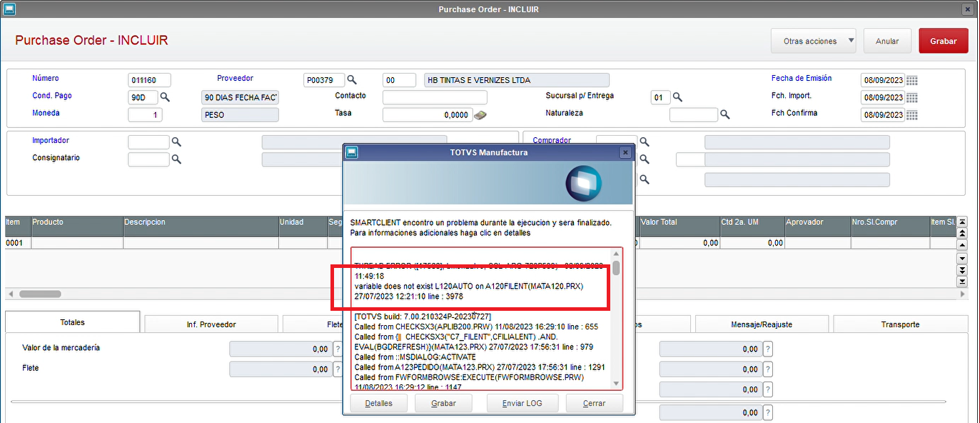
Task: Click the Proveedor code field P00379
Action: click(324, 80)
